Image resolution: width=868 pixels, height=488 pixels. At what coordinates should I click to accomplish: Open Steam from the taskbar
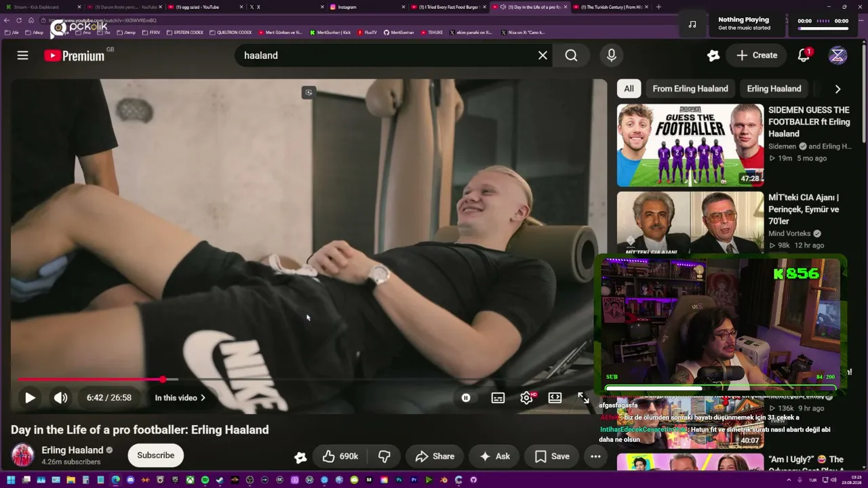(x=220, y=480)
